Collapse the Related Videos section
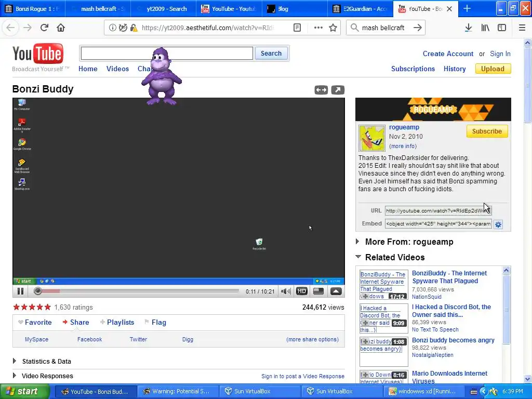Viewport: 532px width, 399px height. 358,257
